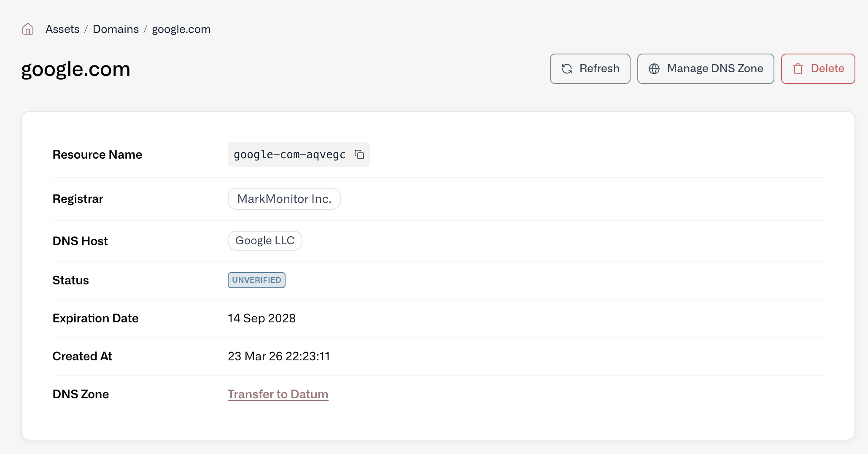Open Domains breadcrumb

coord(116,29)
